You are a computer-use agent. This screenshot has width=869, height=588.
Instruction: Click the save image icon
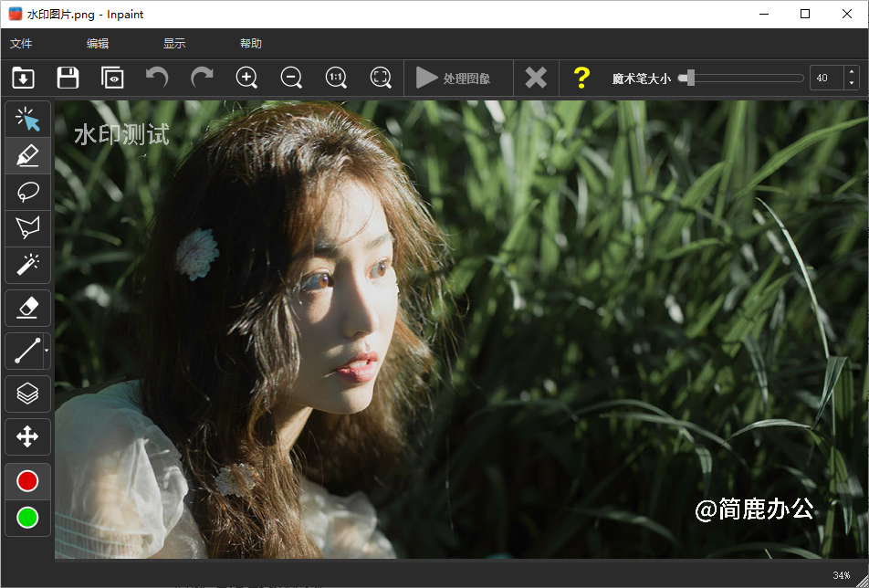click(68, 78)
